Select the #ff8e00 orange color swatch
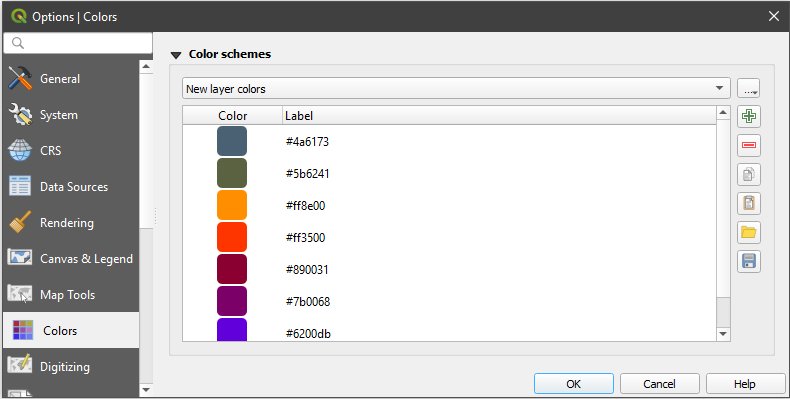 point(232,205)
